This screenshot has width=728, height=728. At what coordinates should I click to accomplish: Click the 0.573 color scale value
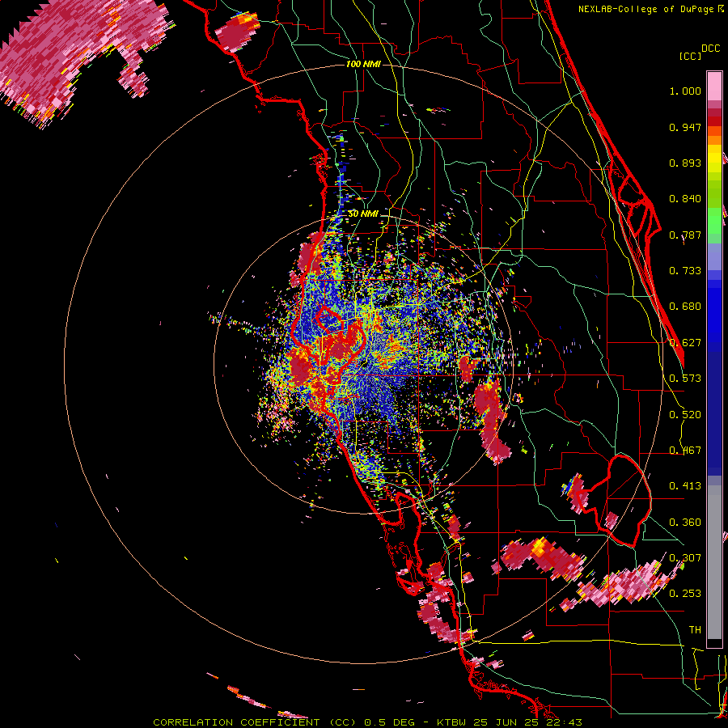pos(685,379)
